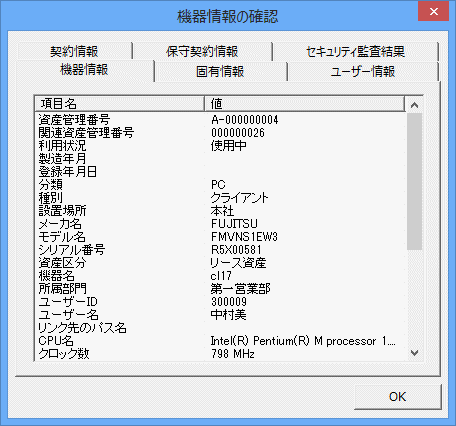Click the value cl17
The height and width of the screenshot is (426, 456).
[x=221, y=276]
